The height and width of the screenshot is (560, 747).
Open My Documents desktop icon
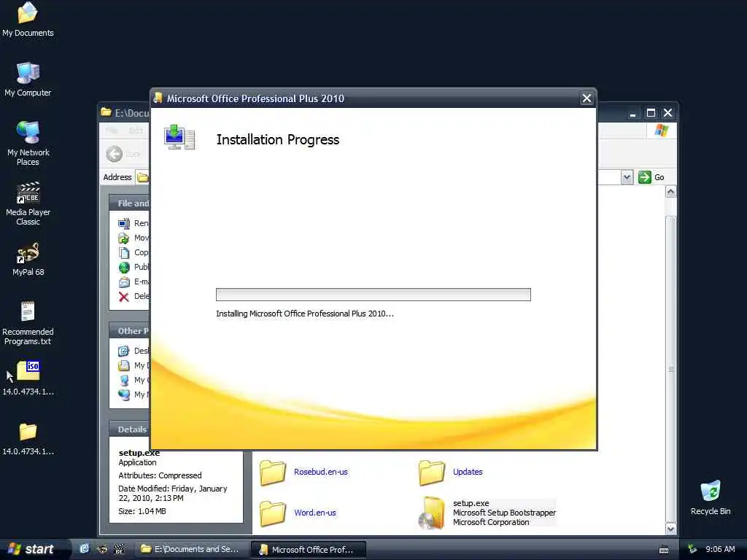pos(28,19)
